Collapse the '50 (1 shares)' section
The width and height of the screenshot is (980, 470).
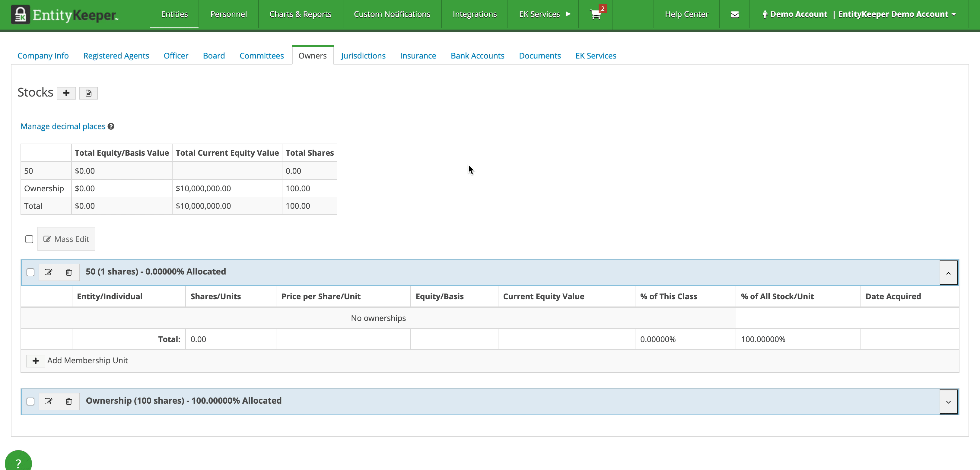[948, 273]
